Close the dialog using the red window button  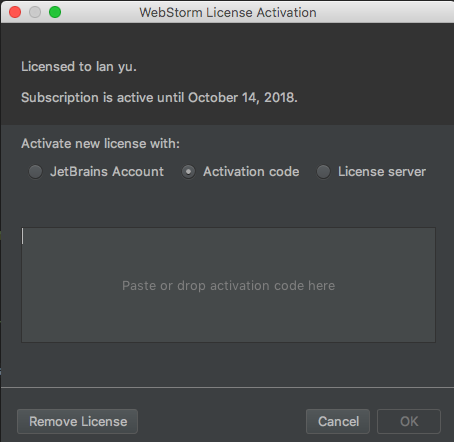[x=15, y=12]
